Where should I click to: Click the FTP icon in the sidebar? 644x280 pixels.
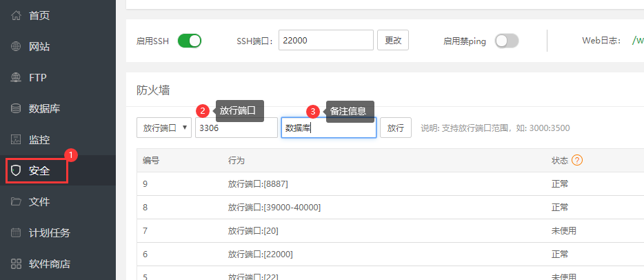[16, 78]
